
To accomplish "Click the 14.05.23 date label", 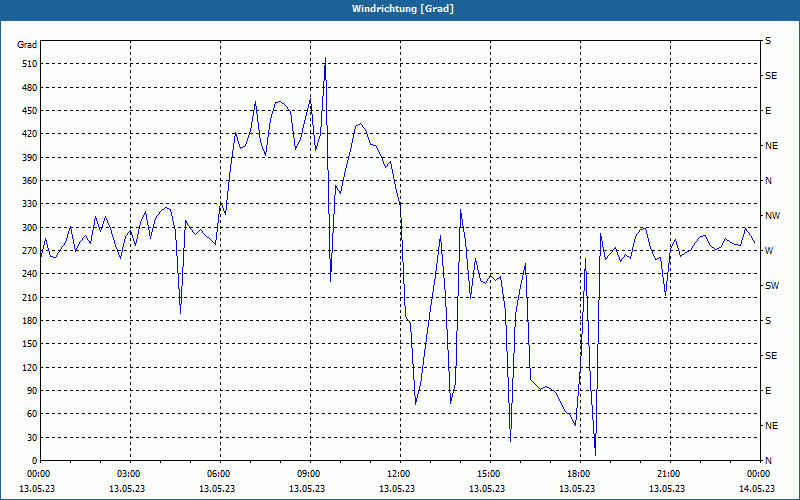I will pos(757,488).
